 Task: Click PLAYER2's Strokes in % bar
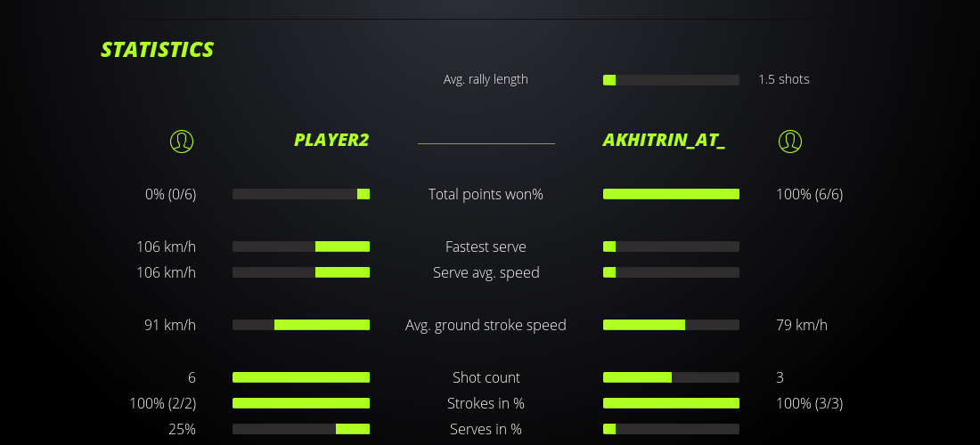301,403
